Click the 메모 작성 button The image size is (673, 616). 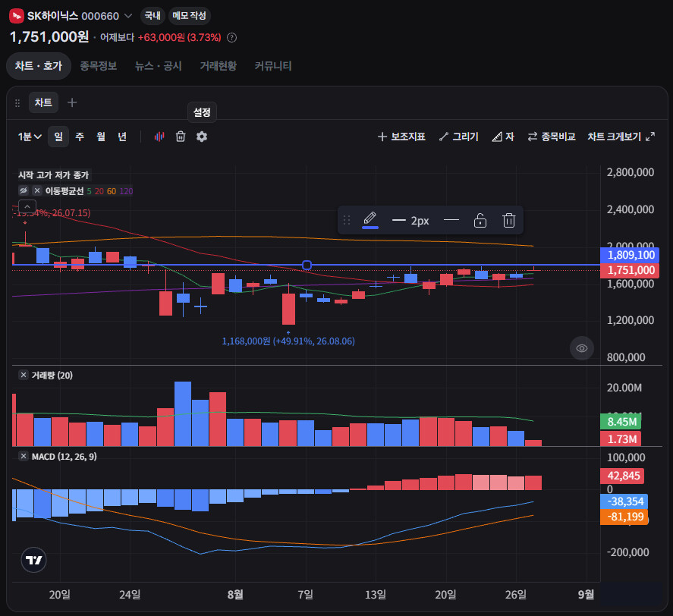(189, 16)
